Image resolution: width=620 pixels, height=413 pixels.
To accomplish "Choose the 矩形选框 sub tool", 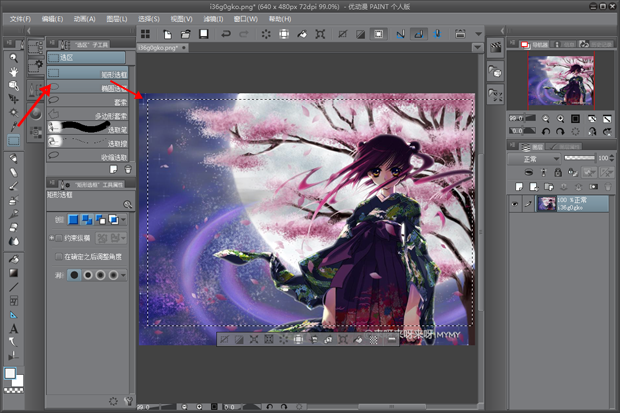I will point(87,74).
